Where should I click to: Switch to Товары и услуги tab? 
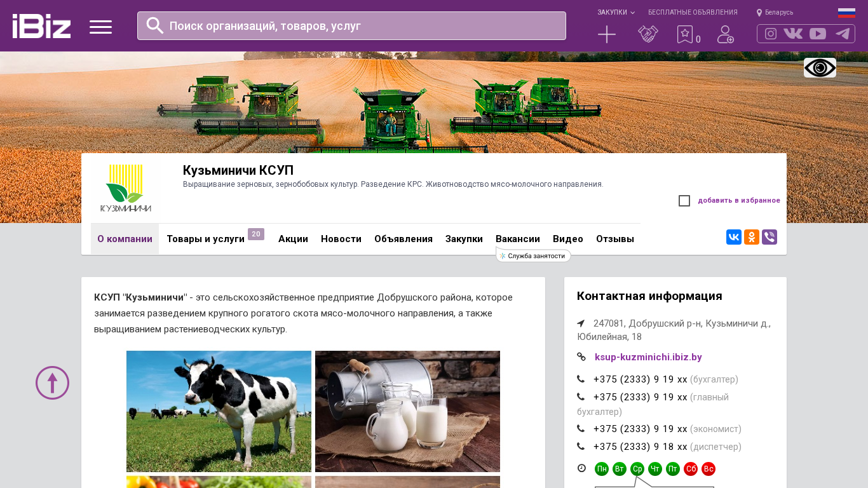pyautogui.click(x=206, y=239)
